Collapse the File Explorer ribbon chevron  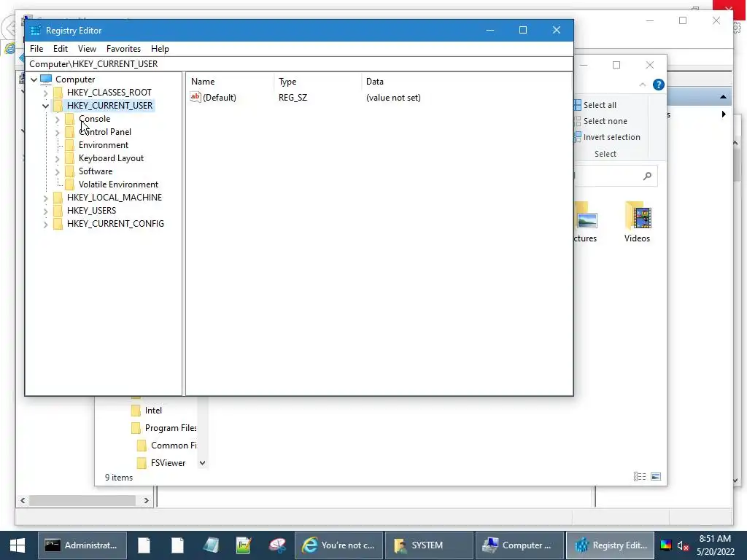(x=642, y=85)
